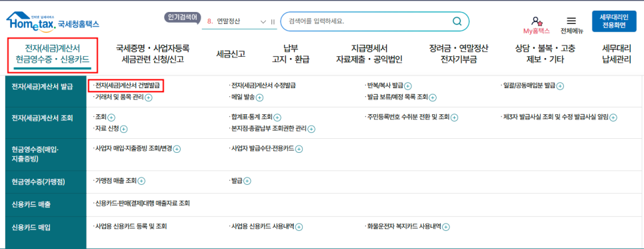This screenshot has height=249, width=644.
Task: Open the 지급명세서 자료제출·공익법인 menu
Action: (369, 54)
